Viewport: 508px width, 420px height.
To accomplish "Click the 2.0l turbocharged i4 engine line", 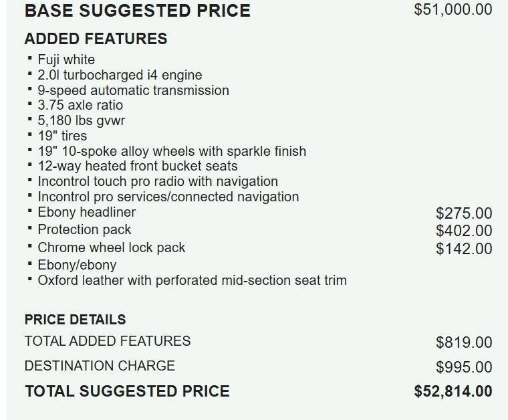I will tap(120, 75).
